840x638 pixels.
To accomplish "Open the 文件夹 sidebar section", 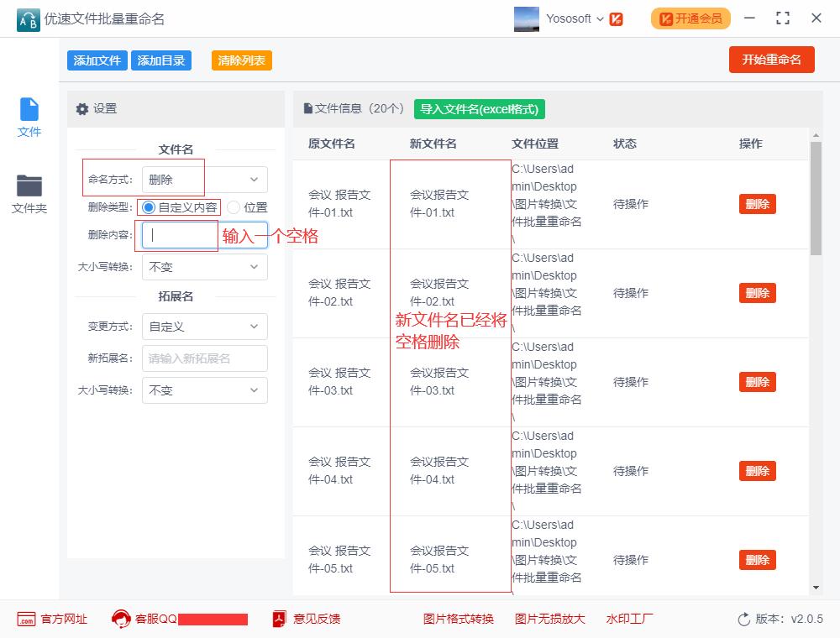I will pos(29,194).
